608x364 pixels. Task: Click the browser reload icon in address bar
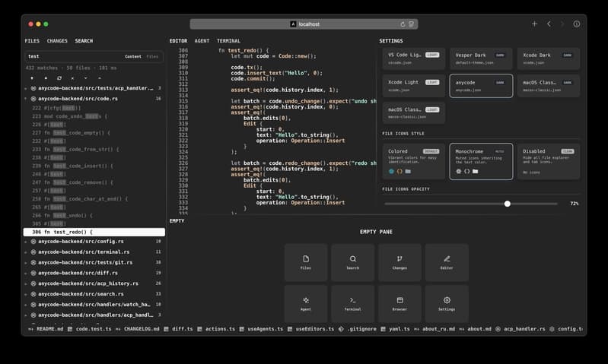click(403, 24)
